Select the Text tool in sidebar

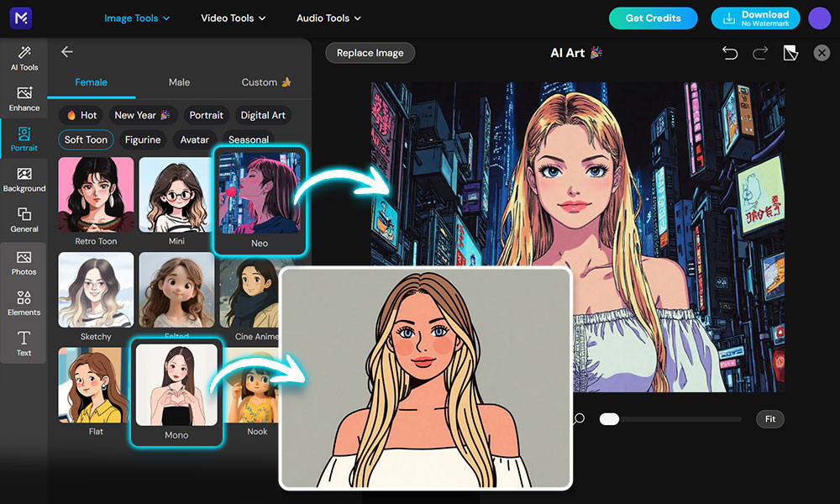tap(24, 343)
